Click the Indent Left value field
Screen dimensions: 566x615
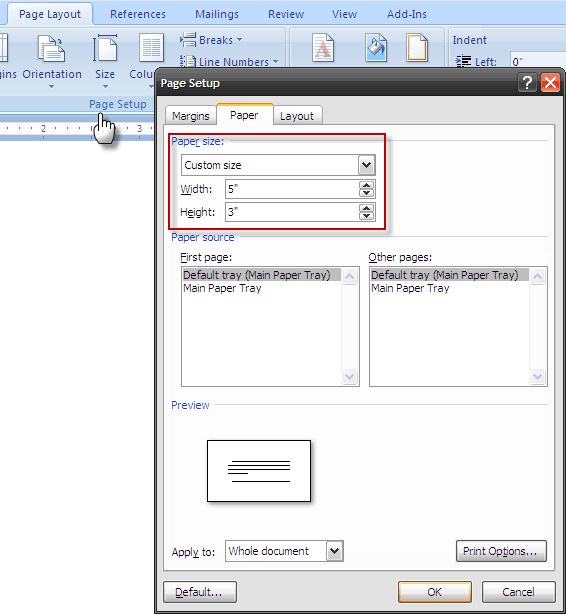[537, 62]
